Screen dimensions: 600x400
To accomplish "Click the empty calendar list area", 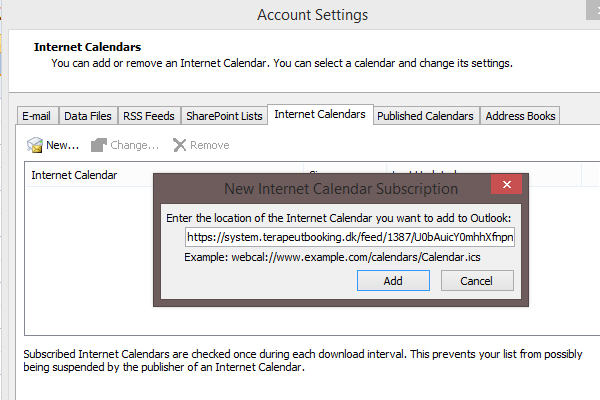I will click(x=89, y=260).
